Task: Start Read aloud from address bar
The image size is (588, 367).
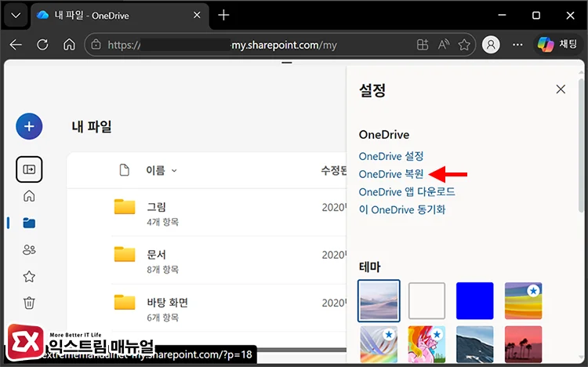Action: point(444,45)
